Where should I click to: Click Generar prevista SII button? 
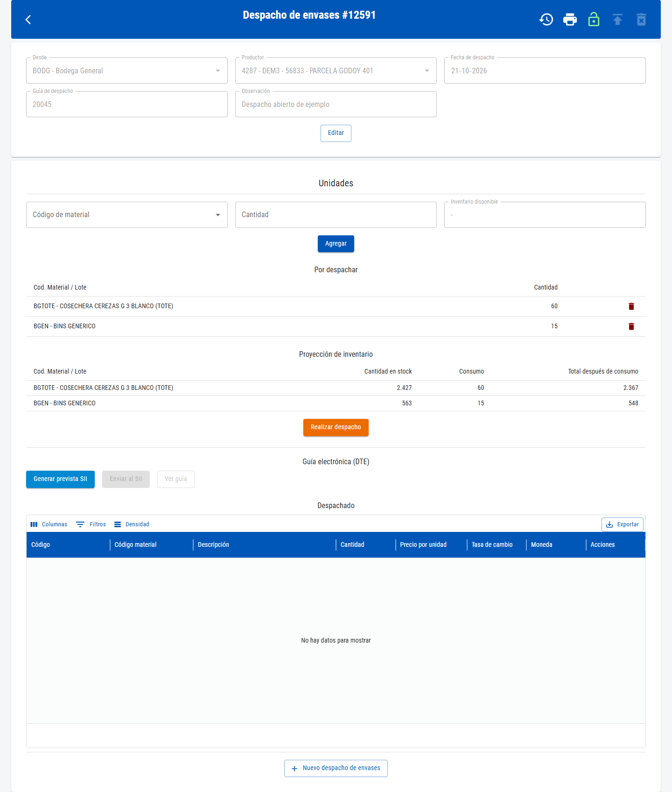pos(60,479)
